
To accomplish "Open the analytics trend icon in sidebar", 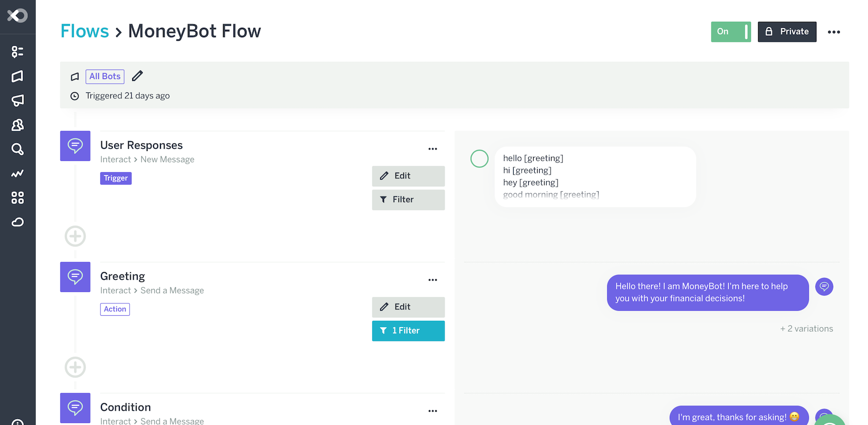I will pos(17,173).
